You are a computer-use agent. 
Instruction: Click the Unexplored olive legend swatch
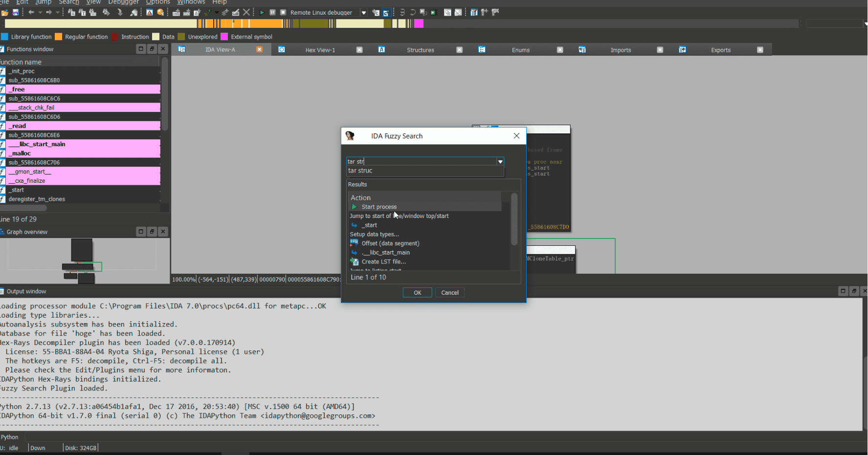[181, 37]
